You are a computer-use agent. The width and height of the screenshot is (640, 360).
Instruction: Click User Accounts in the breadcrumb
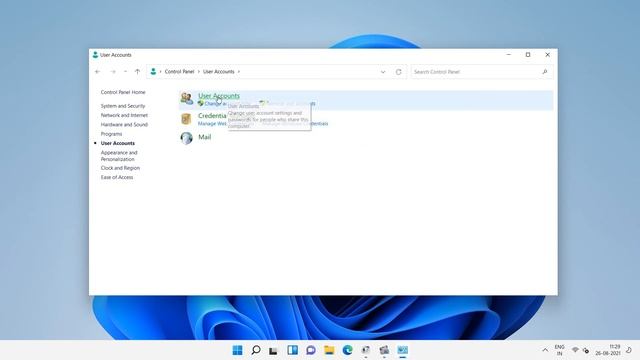point(219,71)
